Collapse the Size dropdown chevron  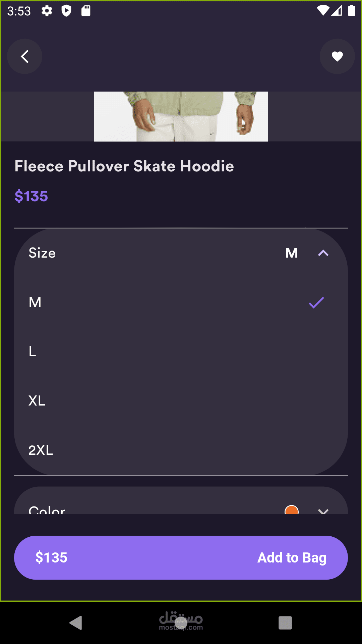pyautogui.click(x=323, y=253)
